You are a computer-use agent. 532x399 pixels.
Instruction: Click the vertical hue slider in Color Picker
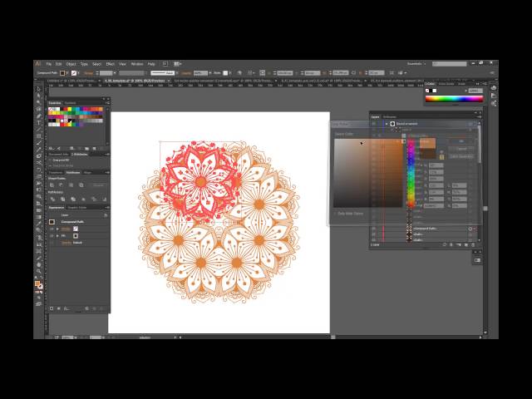(411, 173)
